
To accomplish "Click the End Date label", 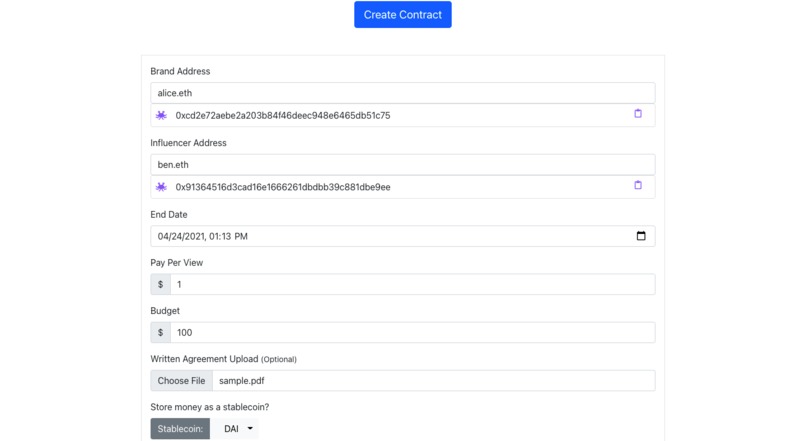I will coord(169,214).
